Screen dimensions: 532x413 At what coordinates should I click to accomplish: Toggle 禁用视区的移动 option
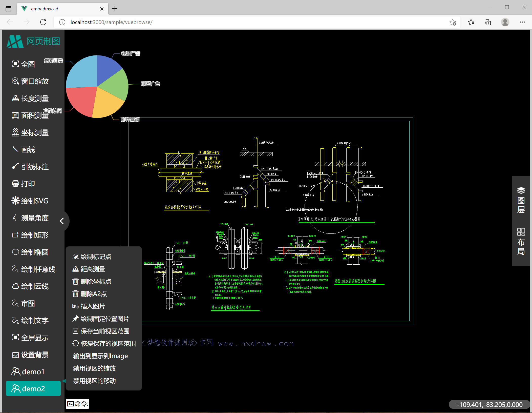coord(94,381)
